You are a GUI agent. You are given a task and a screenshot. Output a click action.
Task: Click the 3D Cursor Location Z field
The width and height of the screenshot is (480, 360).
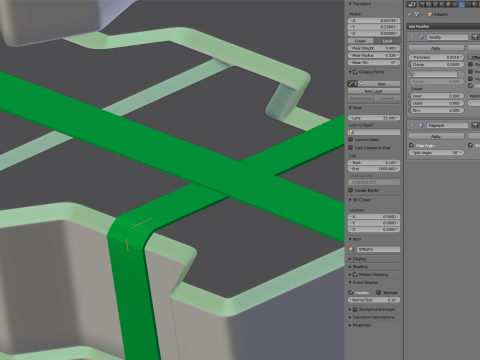point(374,229)
